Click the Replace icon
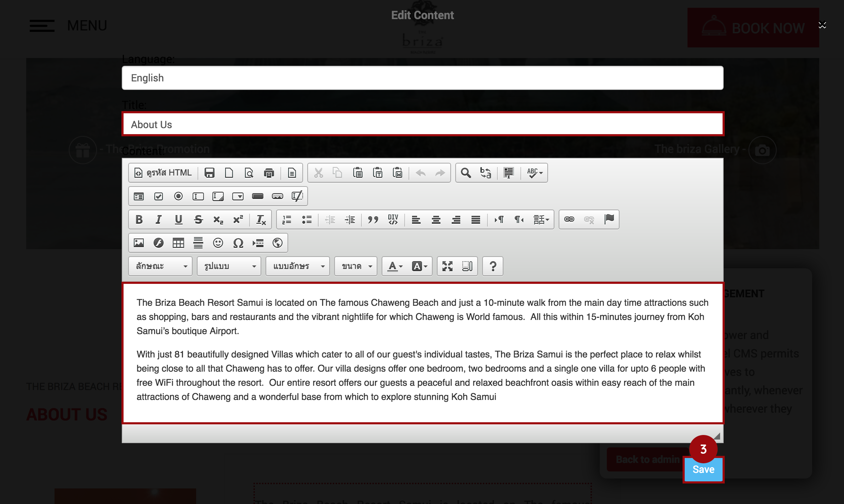The height and width of the screenshot is (504, 844). coord(486,173)
